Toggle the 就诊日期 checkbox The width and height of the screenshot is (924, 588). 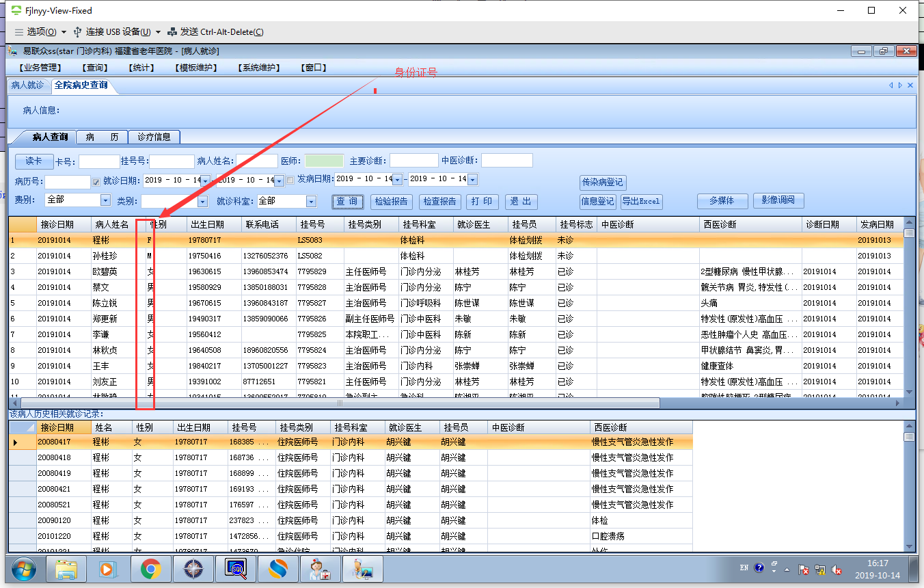point(96,181)
